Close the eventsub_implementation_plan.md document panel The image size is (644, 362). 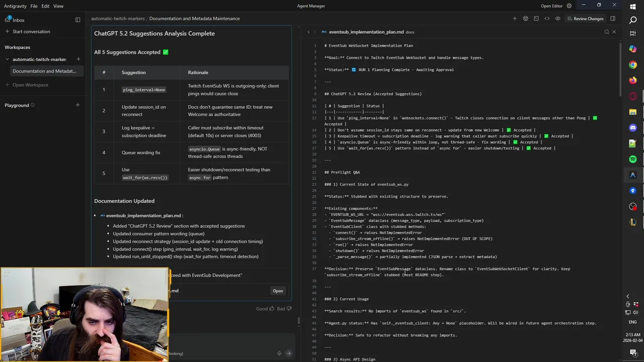(614, 32)
